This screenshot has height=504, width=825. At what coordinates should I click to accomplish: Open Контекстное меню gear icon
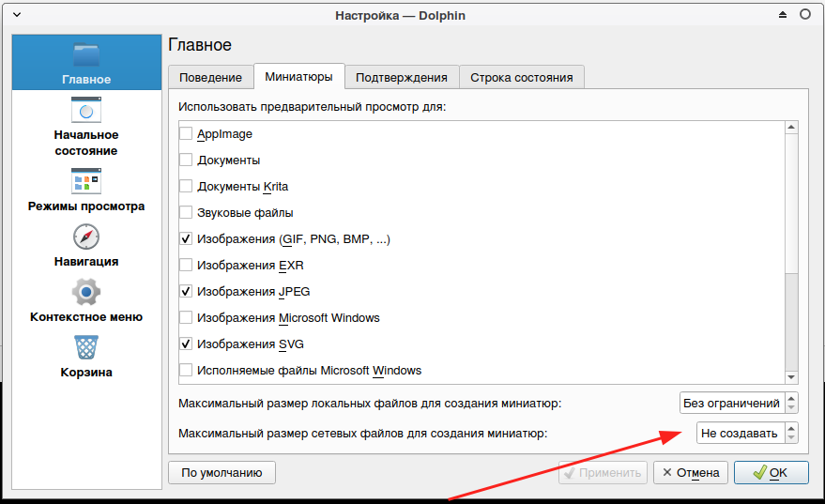click(85, 292)
